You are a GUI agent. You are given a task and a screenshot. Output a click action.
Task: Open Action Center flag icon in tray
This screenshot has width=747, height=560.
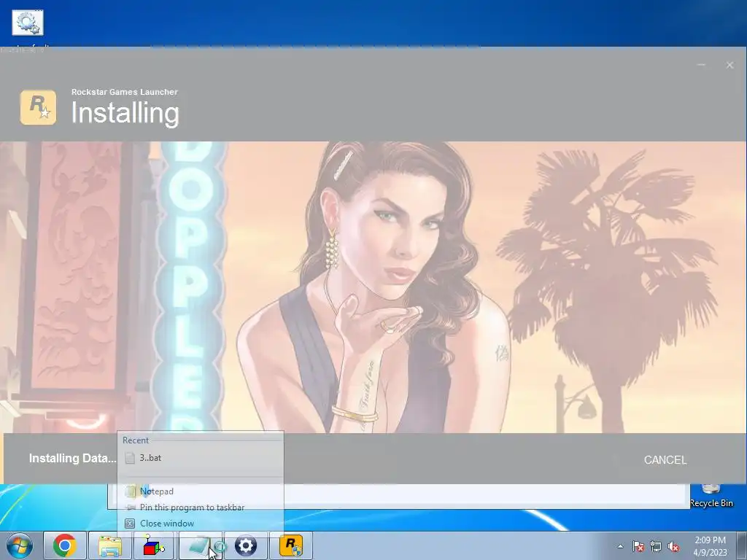(x=638, y=547)
